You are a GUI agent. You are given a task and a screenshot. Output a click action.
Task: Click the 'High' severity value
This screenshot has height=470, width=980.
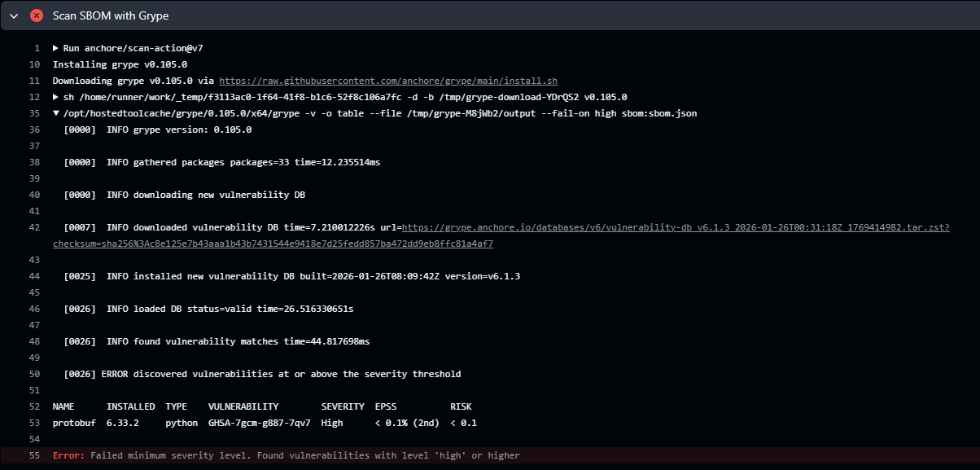332,423
